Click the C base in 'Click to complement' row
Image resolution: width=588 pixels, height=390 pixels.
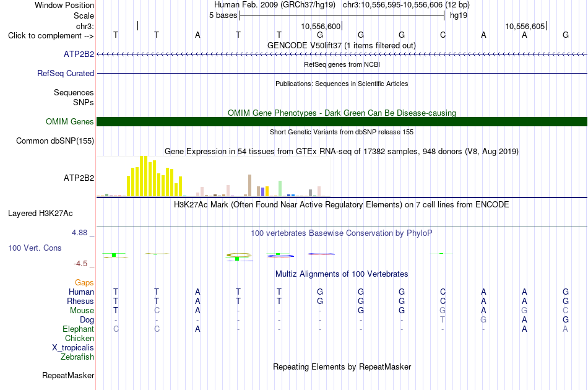443,35
